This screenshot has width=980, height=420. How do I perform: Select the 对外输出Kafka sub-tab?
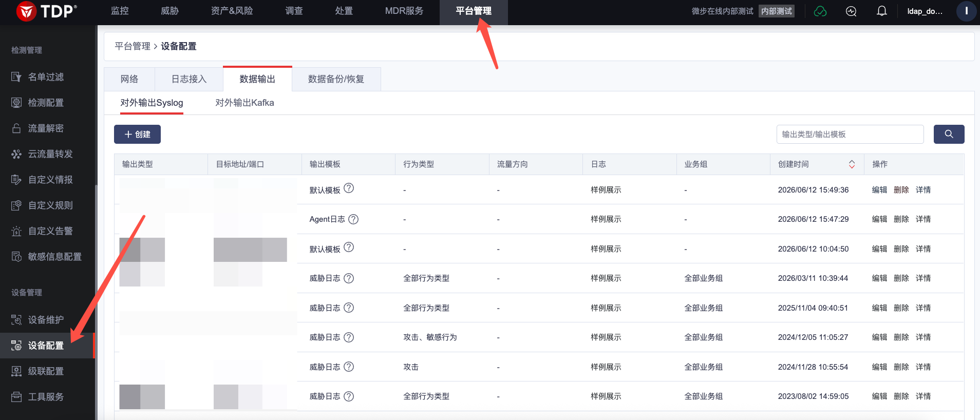(x=244, y=103)
